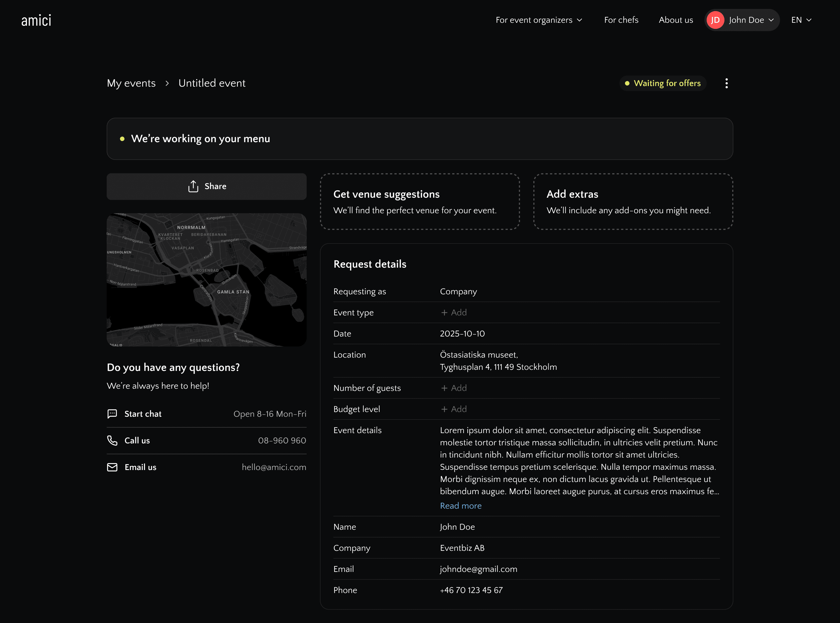Click the Share button
Viewport: 840px width, 623px height.
[206, 186]
